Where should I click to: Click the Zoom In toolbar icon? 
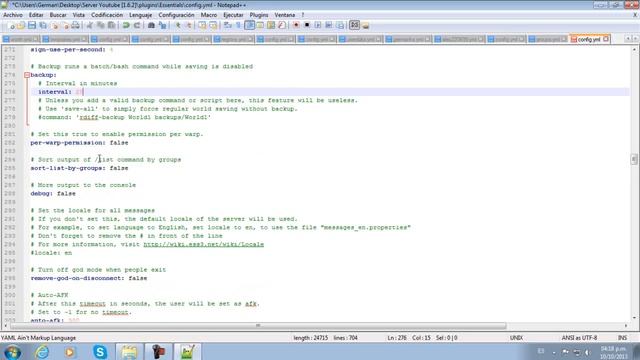pos(178,25)
